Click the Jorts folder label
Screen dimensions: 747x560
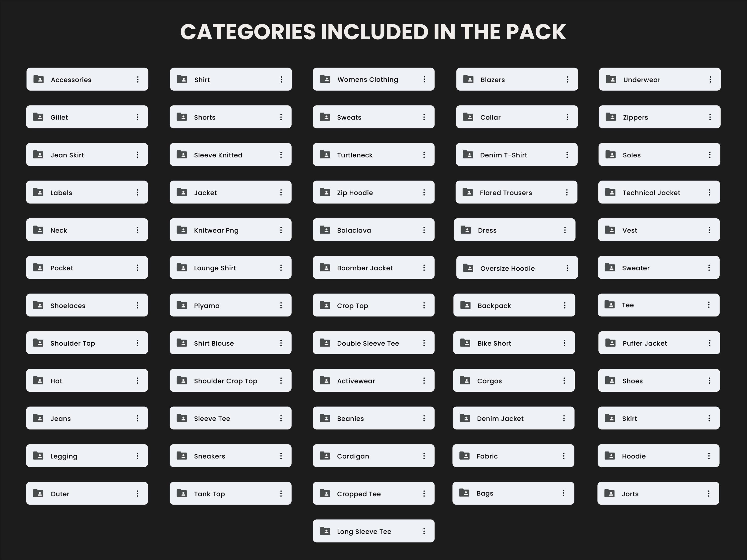tap(630, 494)
